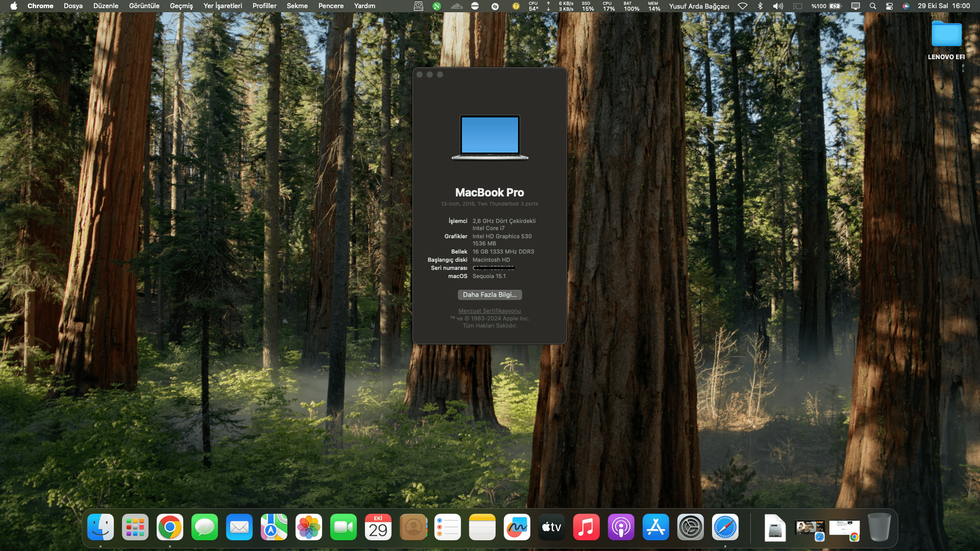Open Podcasts app in the dock
Viewport: 980px width, 551px height.
click(621, 527)
